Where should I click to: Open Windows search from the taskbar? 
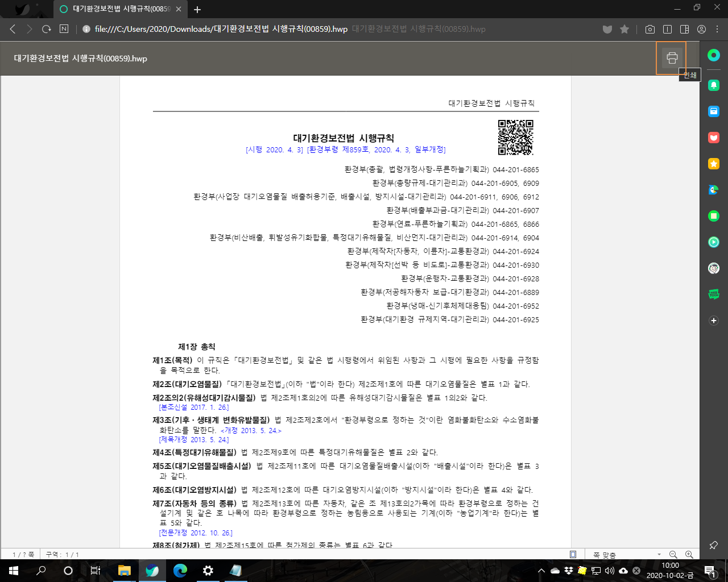41,571
